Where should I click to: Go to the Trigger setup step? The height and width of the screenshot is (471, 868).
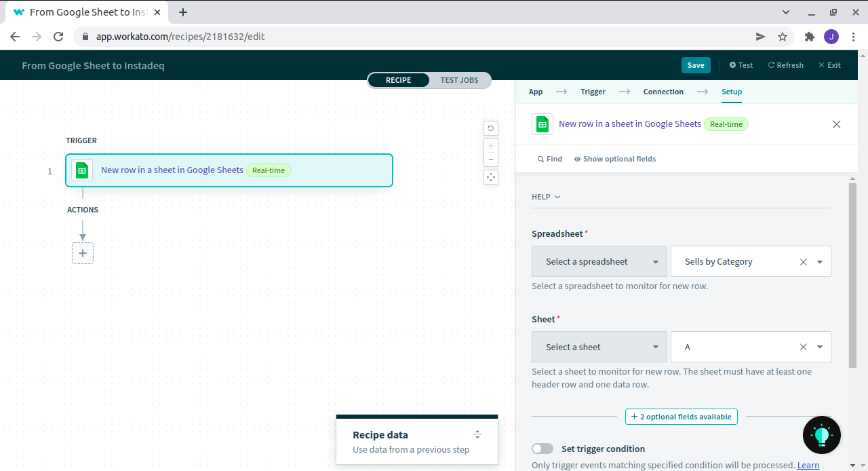pyautogui.click(x=593, y=92)
